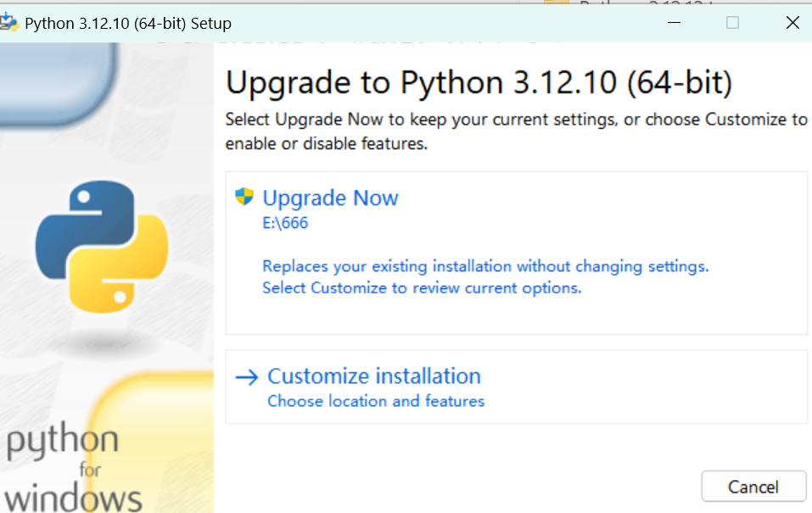Click the E:\666 install path text

coord(285,223)
